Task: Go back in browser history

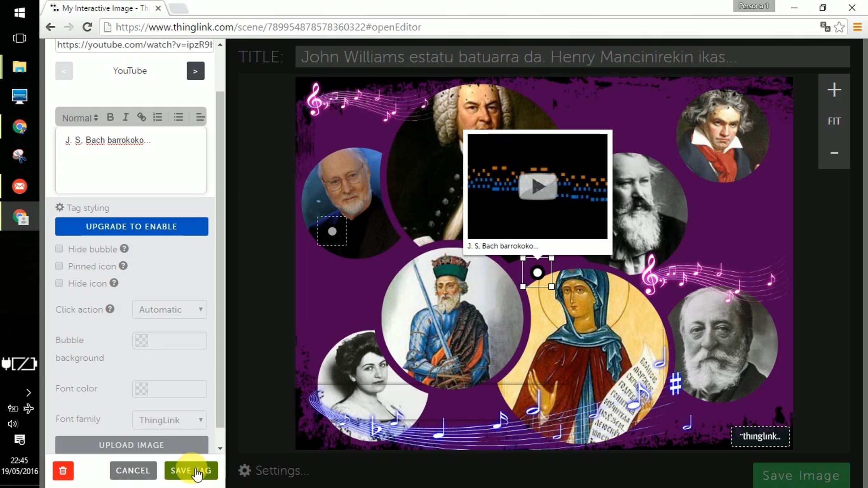Action: [50, 27]
